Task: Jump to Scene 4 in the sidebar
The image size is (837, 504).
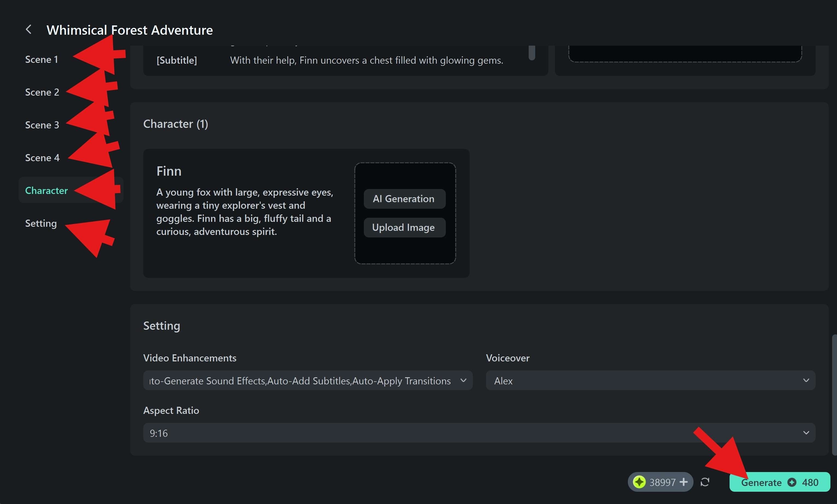Action: (x=42, y=158)
